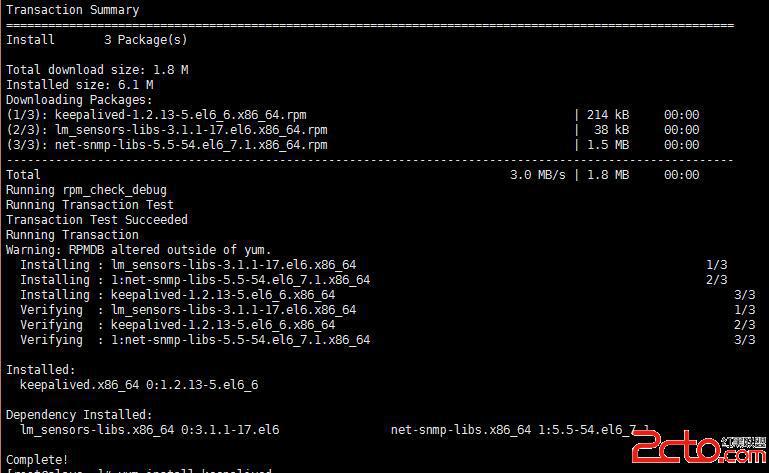Image resolution: width=769 pixels, height=473 pixels.
Task: Click the Complete! message
Action: (x=37, y=460)
